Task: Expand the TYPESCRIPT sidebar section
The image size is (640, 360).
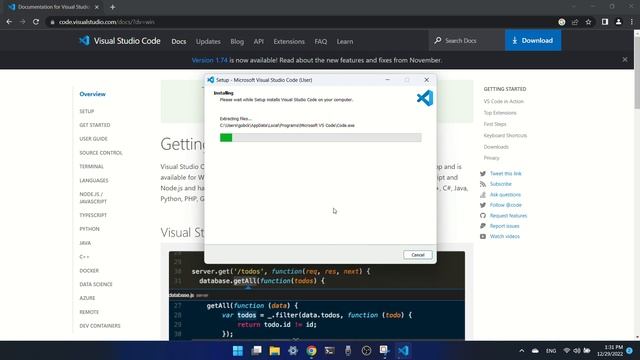Action: [x=93, y=215]
